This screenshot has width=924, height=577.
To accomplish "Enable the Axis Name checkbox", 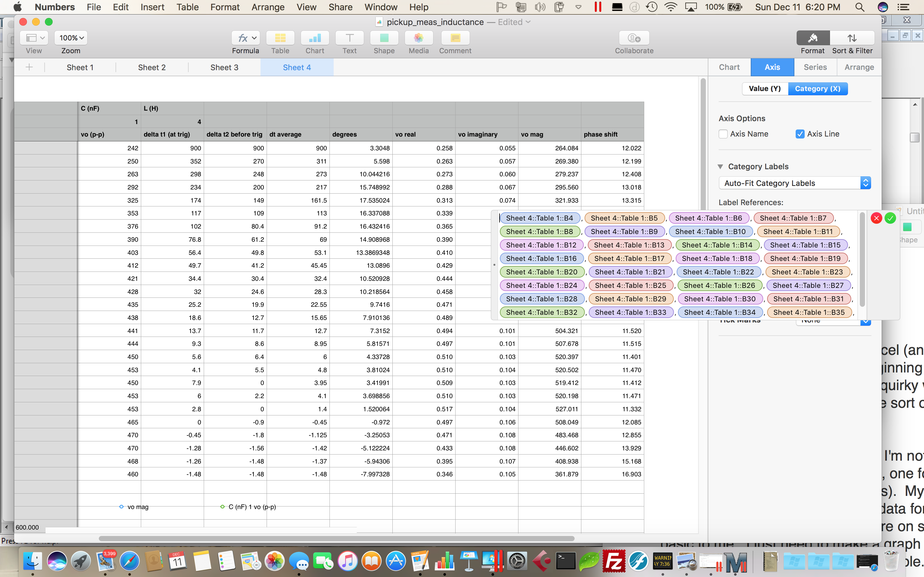I will tap(723, 134).
